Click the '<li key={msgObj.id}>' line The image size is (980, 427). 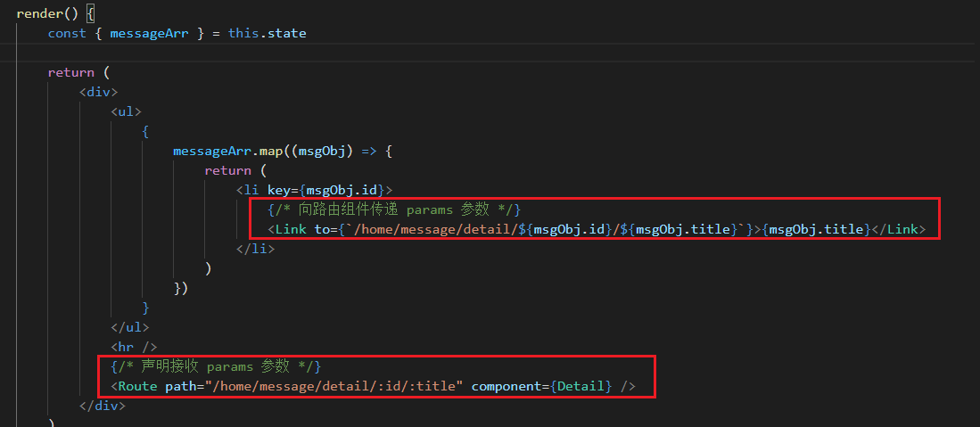point(314,189)
